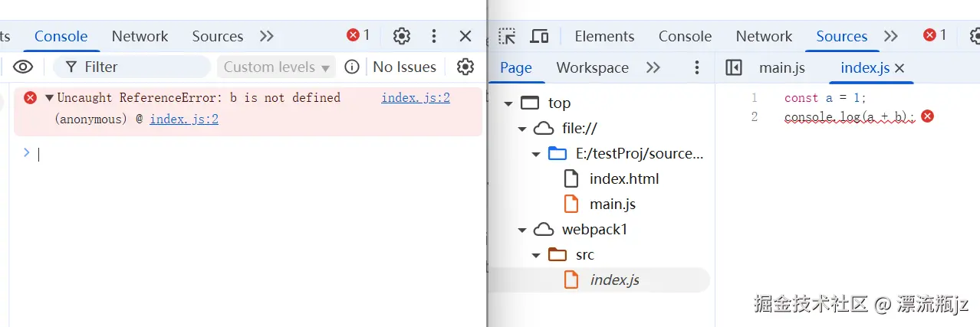Click the live expression eye icon
The image size is (980, 327).
[23, 67]
